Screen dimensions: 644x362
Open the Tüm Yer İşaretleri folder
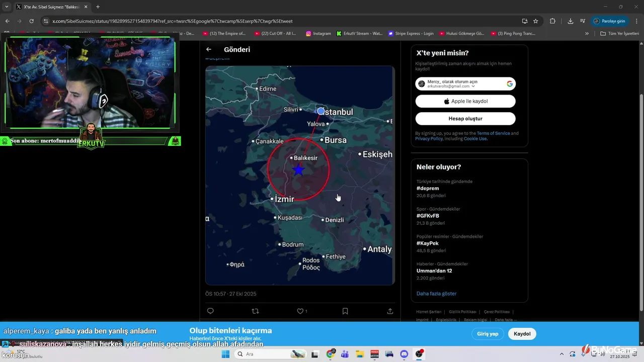pyautogui.click(x=620, y=34)
